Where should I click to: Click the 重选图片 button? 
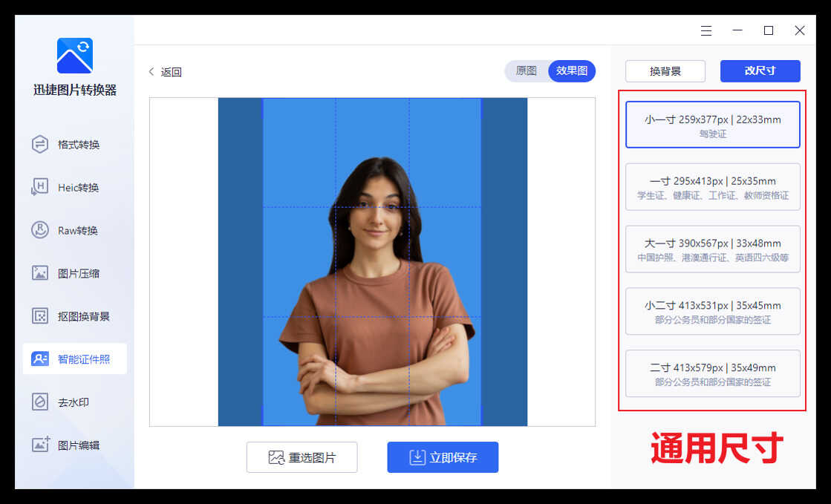pos(302,456)
